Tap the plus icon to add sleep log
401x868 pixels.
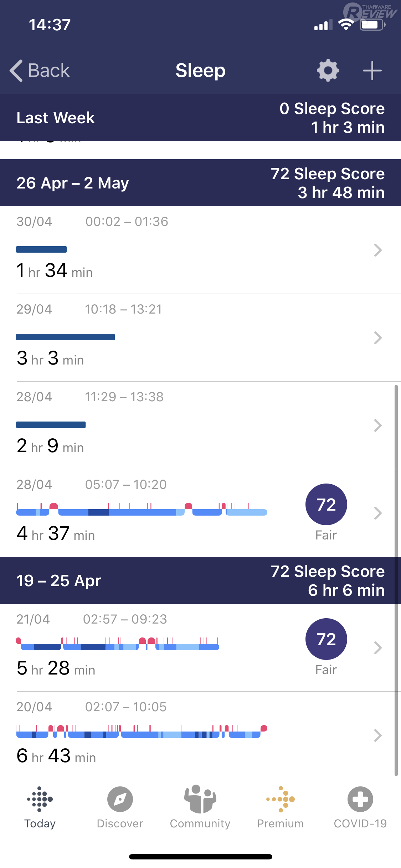pos(372,71)
